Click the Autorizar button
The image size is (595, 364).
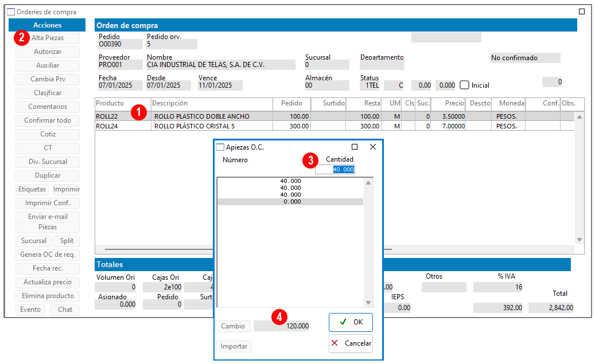coord(48,52)
